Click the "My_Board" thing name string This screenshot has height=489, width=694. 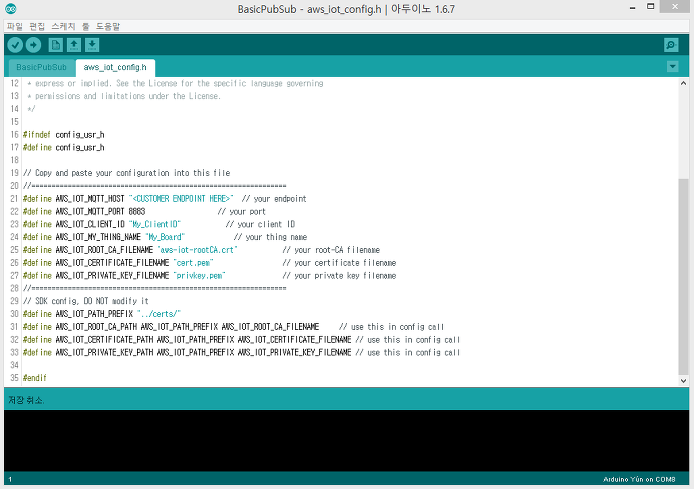coord(165,237)
